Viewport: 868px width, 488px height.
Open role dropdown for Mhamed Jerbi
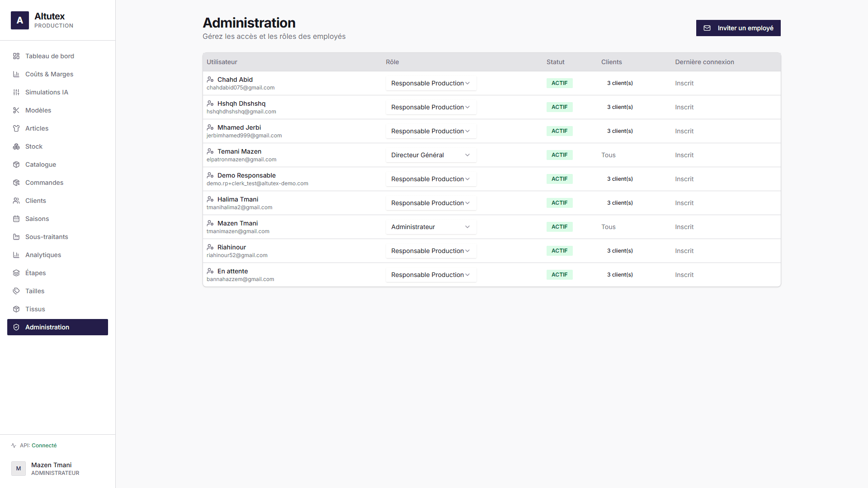click(x=431, y=131)
